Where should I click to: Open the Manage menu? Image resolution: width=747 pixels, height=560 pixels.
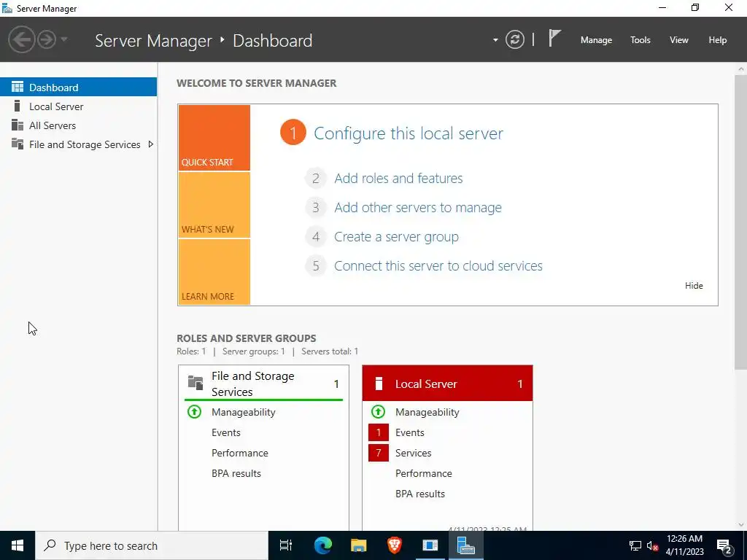click(x=596, y=40)
